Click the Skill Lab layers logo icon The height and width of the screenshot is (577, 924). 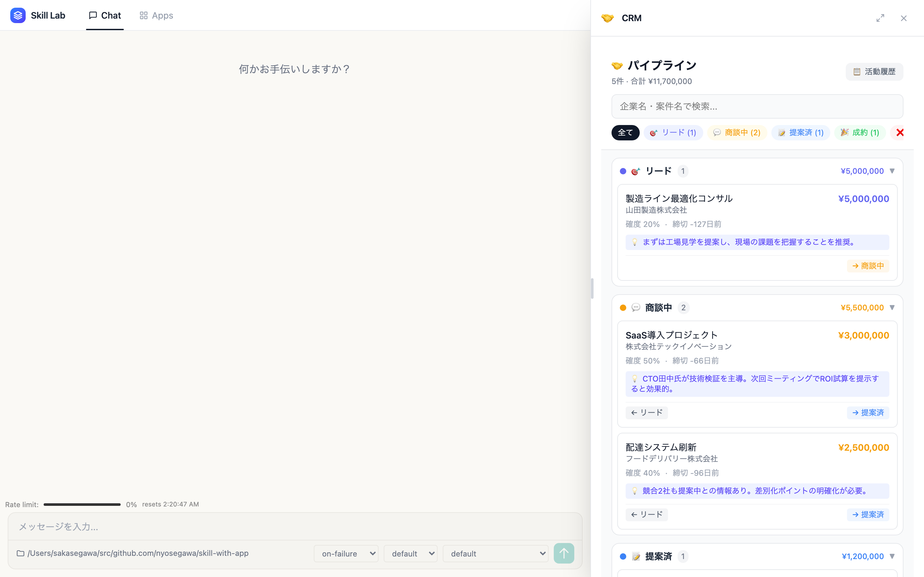click(18, 15)
